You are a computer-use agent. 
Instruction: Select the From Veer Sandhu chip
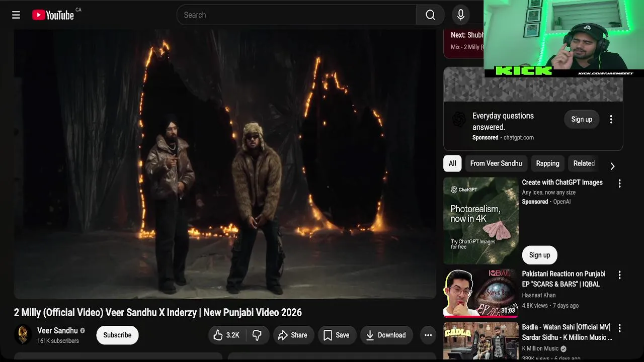[496, 163]
